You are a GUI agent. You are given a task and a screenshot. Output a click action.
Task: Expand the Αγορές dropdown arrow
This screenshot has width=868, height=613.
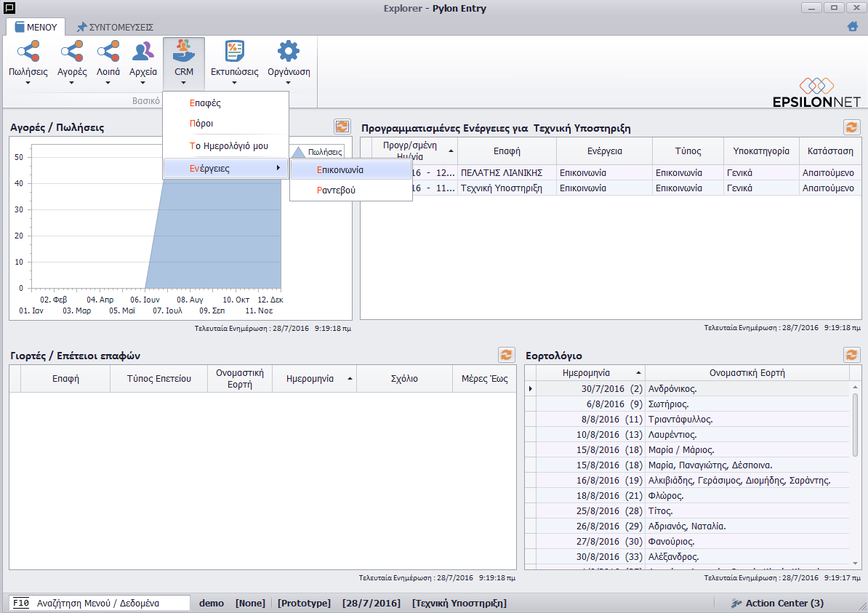[x=71, y=83]
